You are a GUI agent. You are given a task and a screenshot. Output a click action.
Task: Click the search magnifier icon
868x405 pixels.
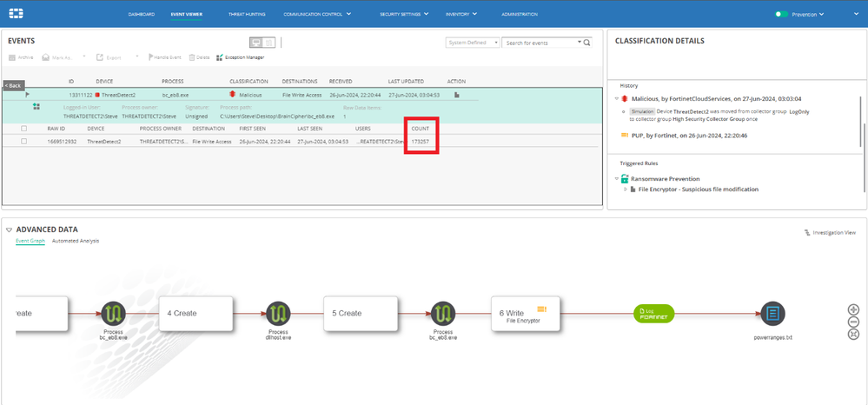pyautogui.click(x=587, y=43)
